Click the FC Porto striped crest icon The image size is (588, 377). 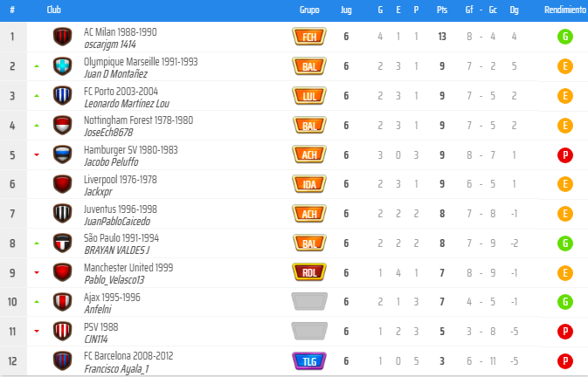[x=62, y=96]
